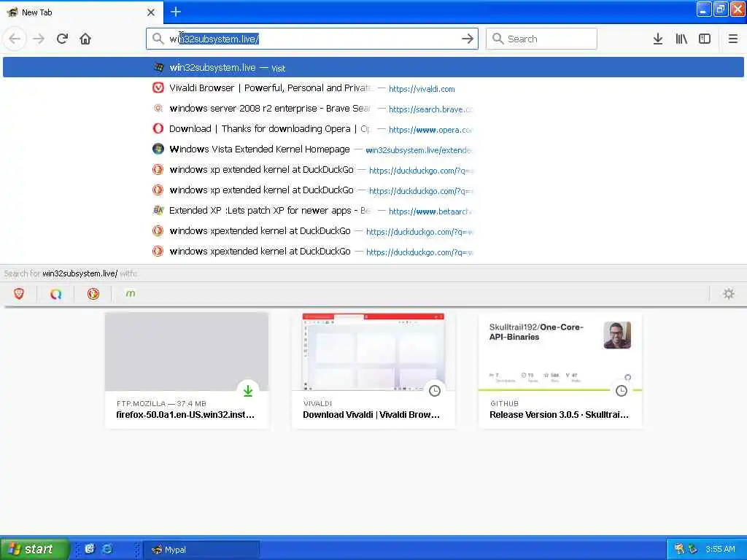Close the New Tab tab

click(x=151, y=12)
